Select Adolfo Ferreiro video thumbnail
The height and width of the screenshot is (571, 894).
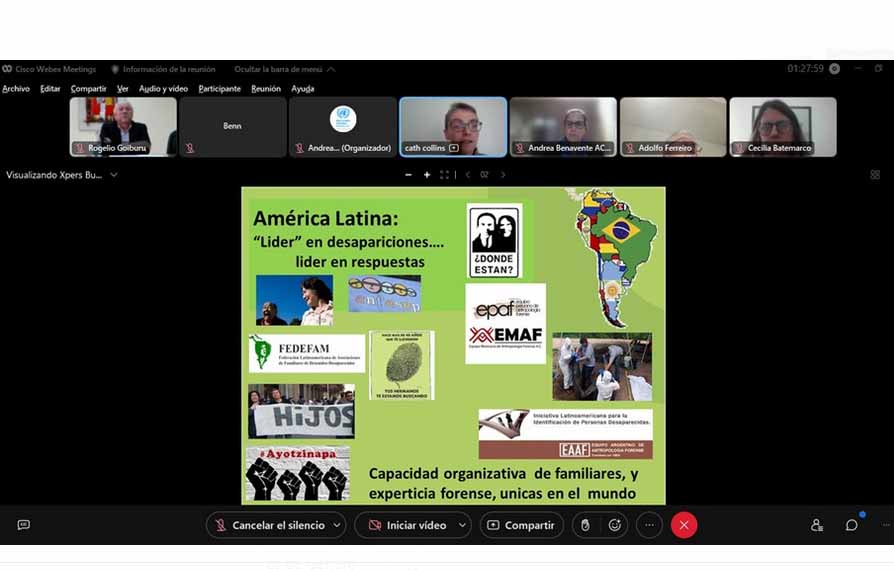pos(673,127)
